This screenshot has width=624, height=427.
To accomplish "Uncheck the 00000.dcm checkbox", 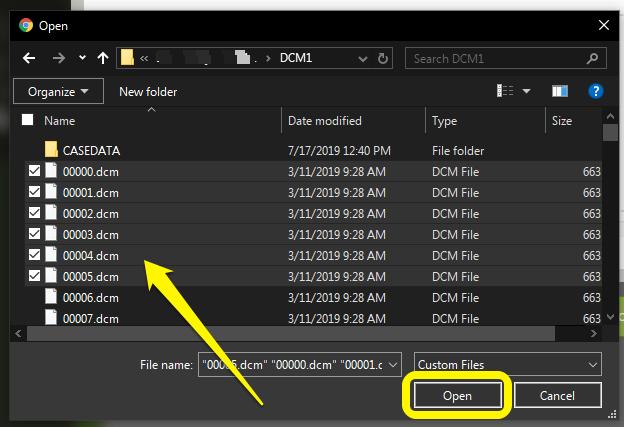I will 35,171.
